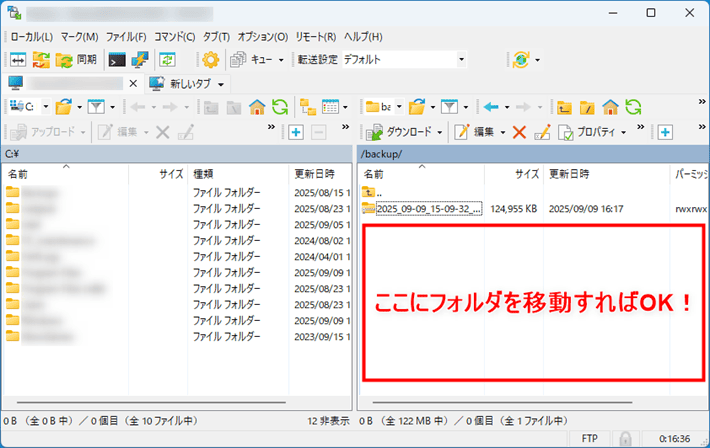710x448 pixels.
Task: Click the properties (プロパティ) button
Action: coord(592,132)
